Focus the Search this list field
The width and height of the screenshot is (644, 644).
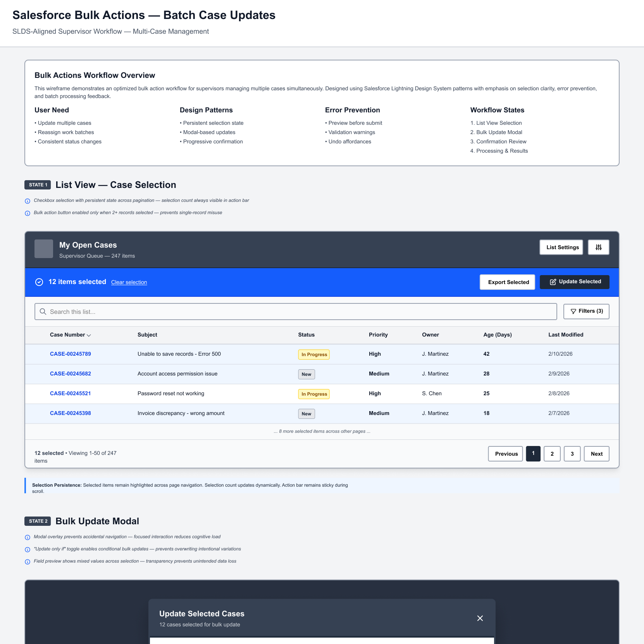[296, 312]
